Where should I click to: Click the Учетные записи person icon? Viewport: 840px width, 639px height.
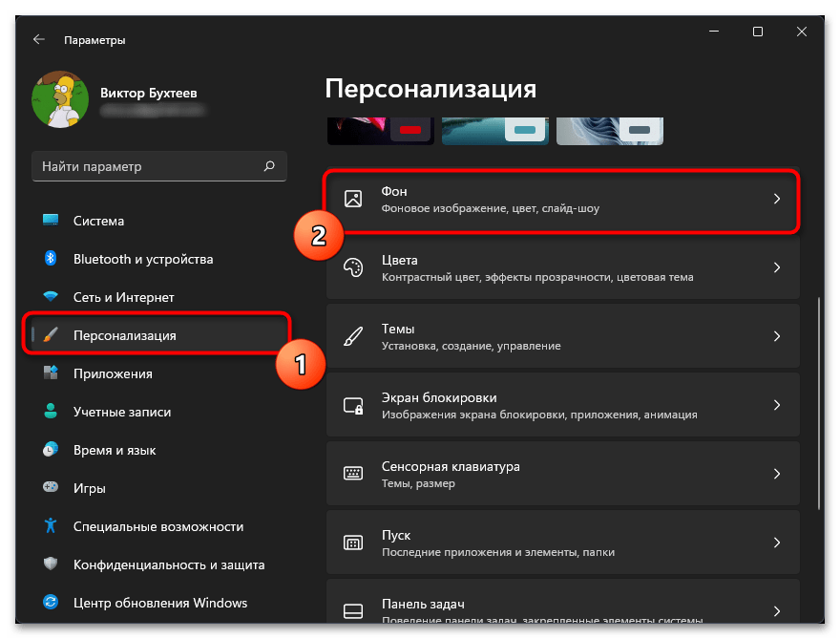pyautogui.click(x=51, y=411)
